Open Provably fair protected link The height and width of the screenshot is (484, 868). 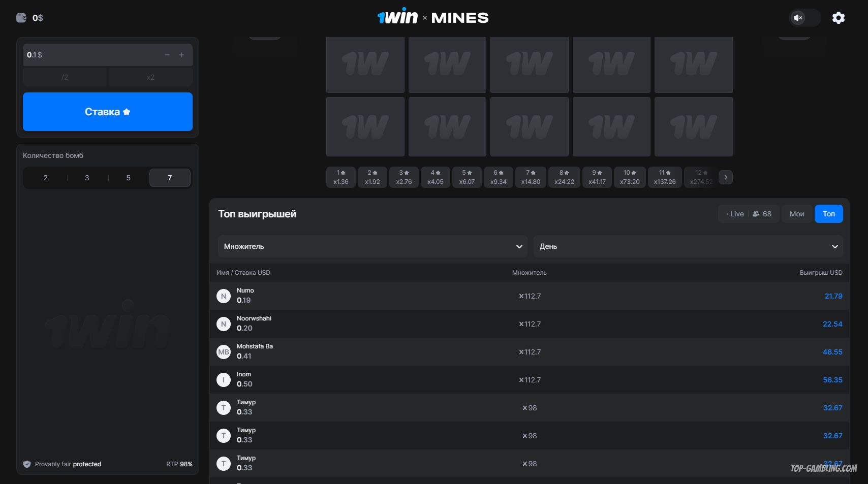point(68,464)
